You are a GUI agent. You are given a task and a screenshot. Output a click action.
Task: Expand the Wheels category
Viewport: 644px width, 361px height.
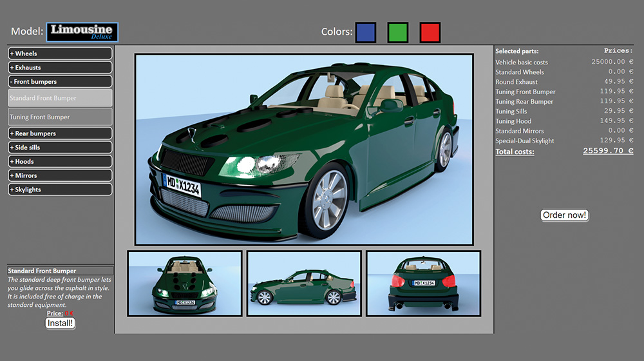point(60,54)
